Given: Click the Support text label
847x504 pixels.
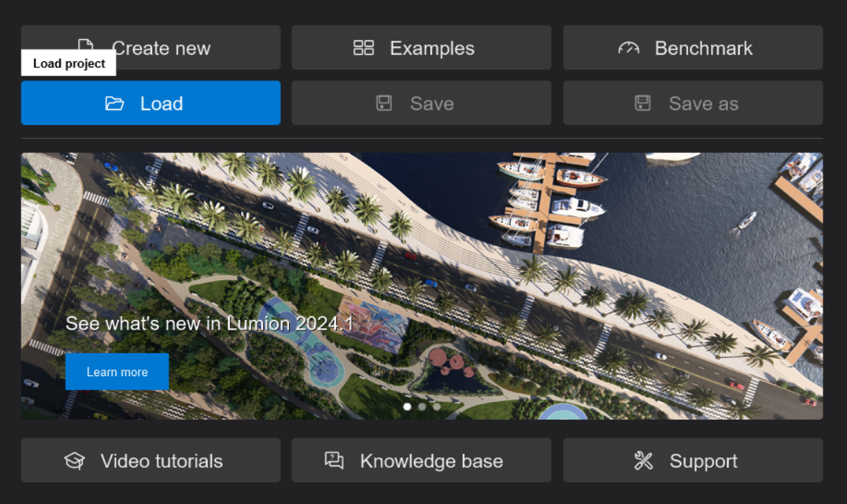Looking at the screenshot, I should pyautogui.click(x=703, y=461).
